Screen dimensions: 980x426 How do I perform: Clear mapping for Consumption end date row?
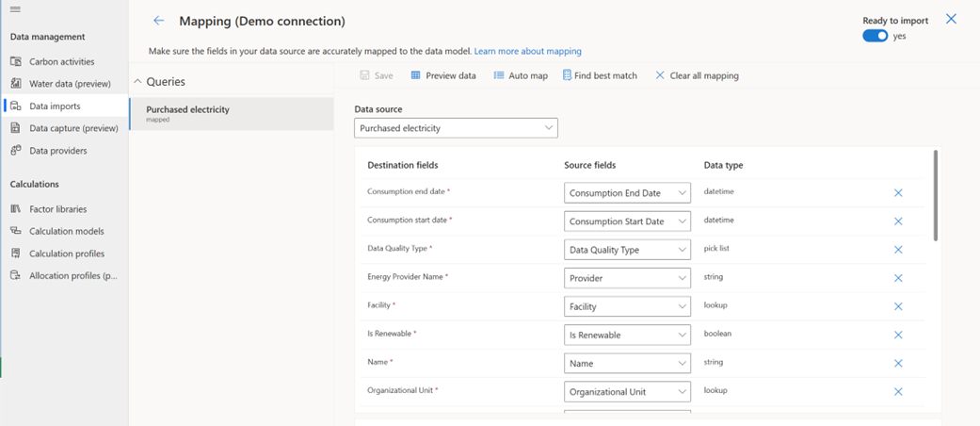click(x=898, y=193)
